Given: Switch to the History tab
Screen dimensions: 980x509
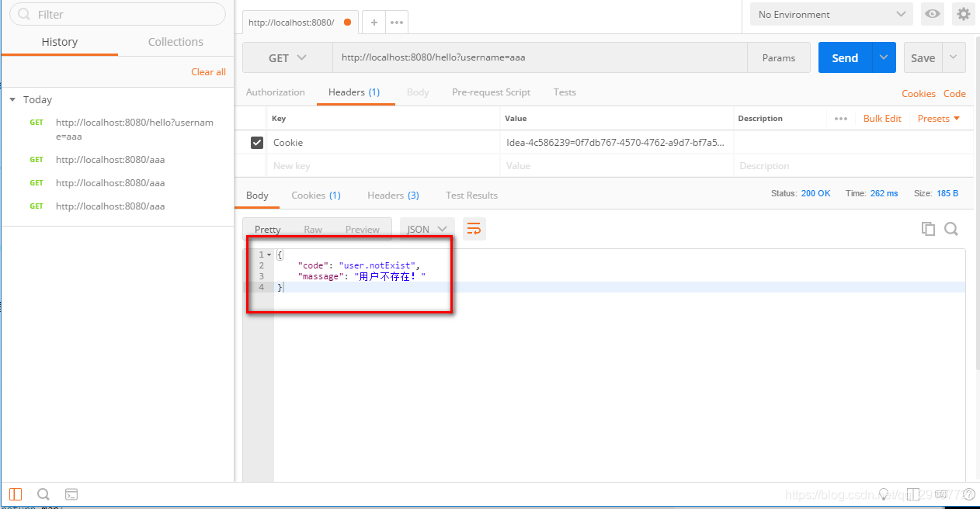Looking at the screenshot, I should pos(60,42).
